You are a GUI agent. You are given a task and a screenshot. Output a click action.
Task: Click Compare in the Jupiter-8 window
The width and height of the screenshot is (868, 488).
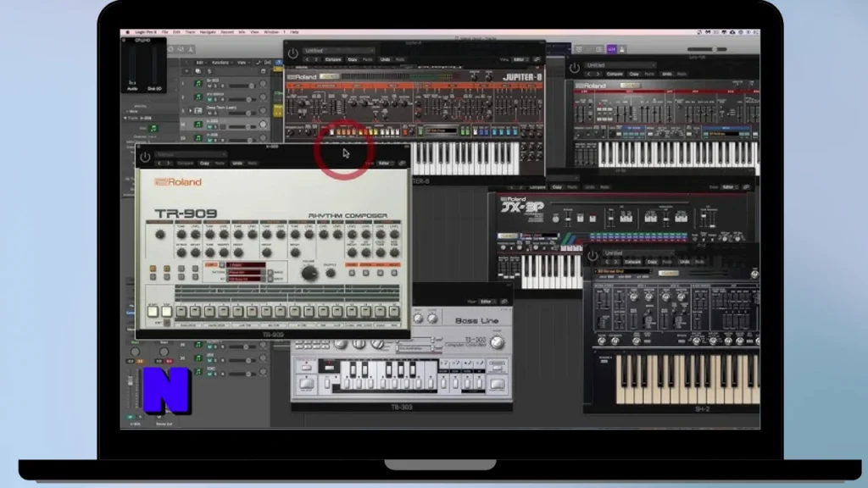(x=333, y=59)
